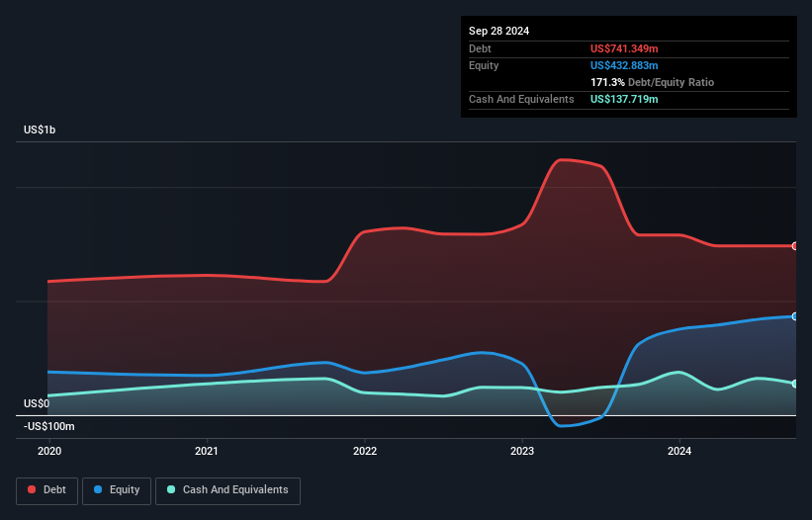
Task: Click the teal Cash endpoint marker
Action: coord(795,384)
